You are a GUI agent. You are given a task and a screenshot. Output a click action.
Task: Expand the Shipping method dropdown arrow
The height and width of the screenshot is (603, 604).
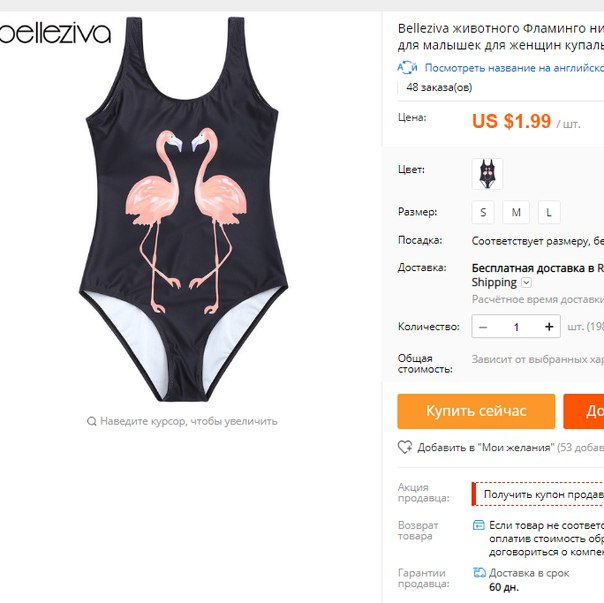(x=526, y=283)
